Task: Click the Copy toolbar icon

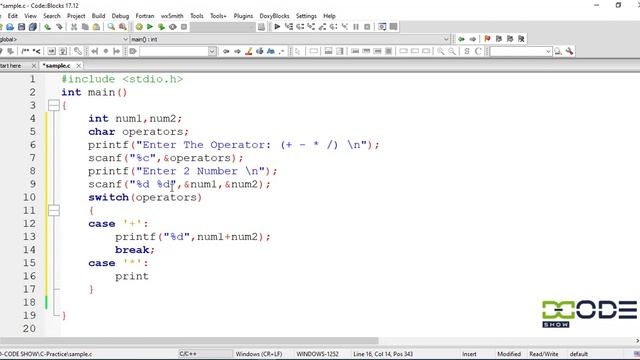Action: 85,27
